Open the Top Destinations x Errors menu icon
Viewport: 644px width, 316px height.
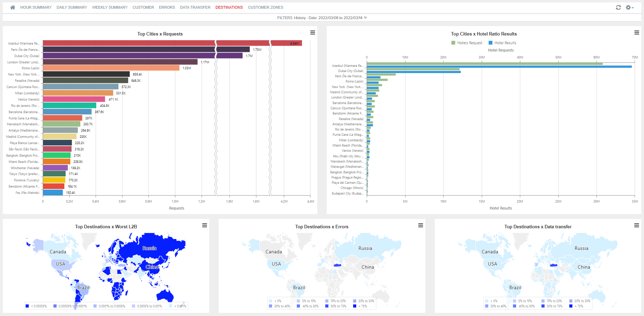coord(421,226)
